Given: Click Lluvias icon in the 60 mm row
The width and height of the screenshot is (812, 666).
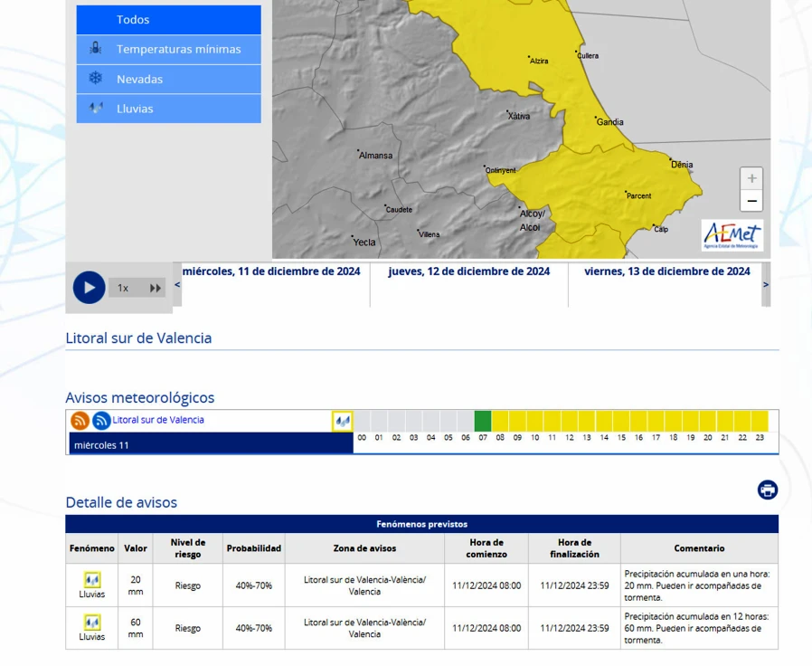Looking at the screenshot, I should (92, 622).
